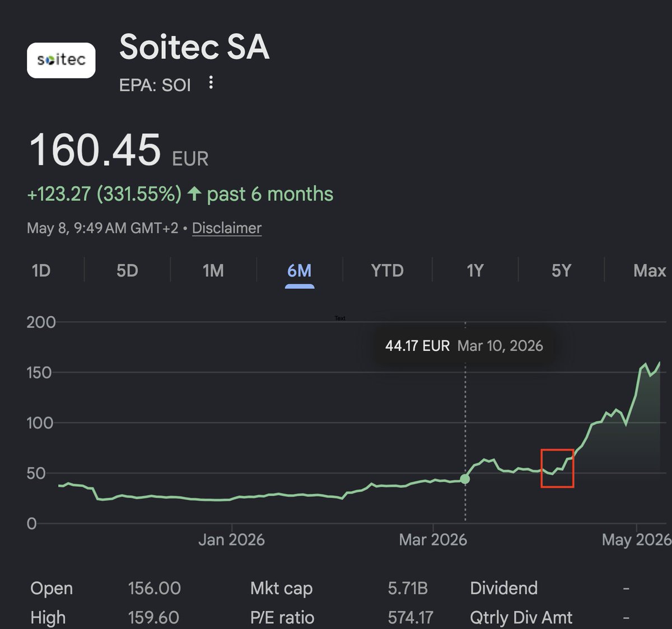Image resolution: width=672 pixels, height=629 pixels.
Task: Switch chart to Max range
Action: pos(650,271)
